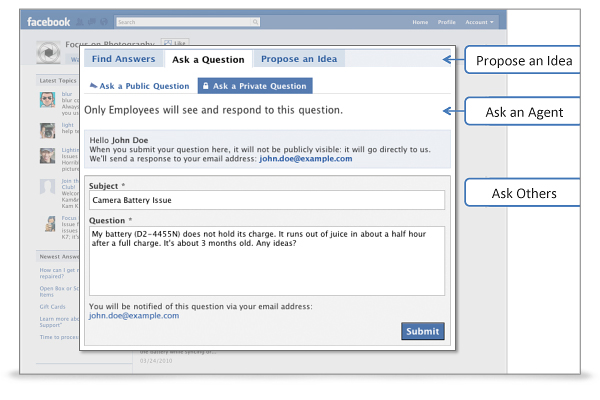Image resolution: width=600 pixels, height=400 pixels.
Task: Select Ask a Private Question option
Action: click(x=254, y=86)
